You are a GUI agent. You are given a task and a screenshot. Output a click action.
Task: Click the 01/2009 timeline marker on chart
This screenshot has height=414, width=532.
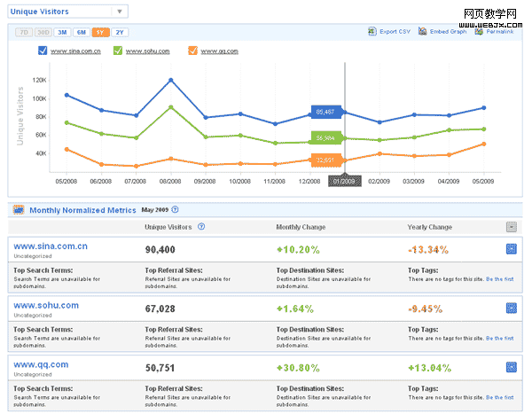point(344,181)
